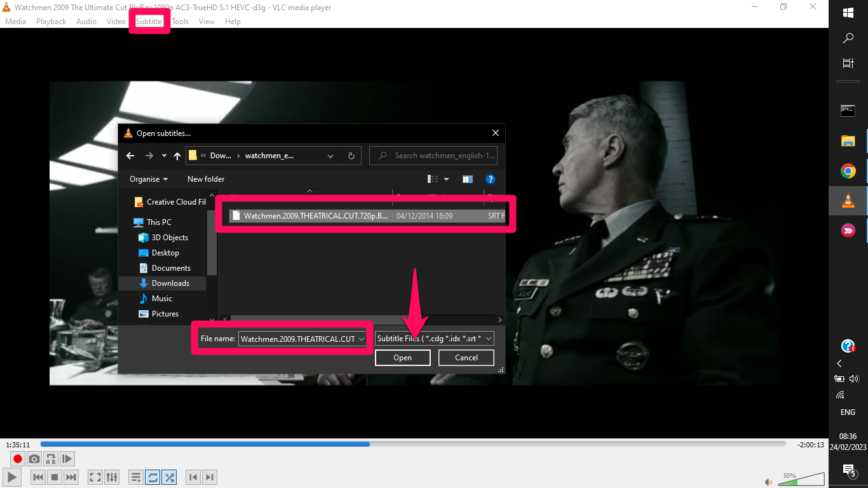
Task: Open the view options dropdown arrow
Action: click(x=446, y=179)
